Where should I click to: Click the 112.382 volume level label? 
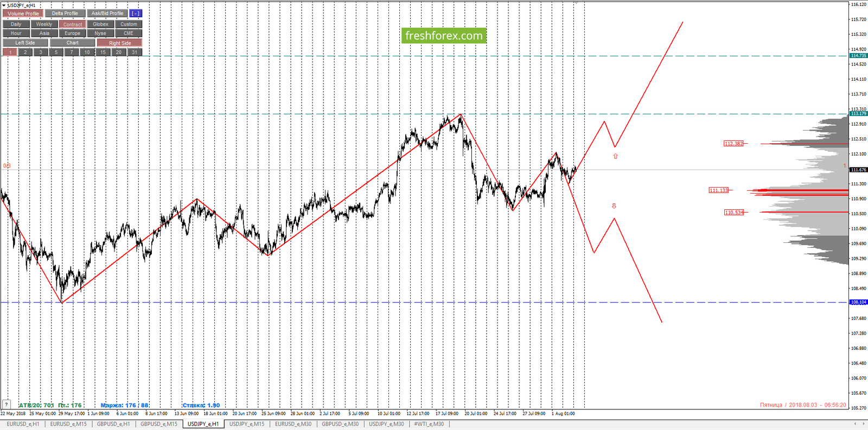[x=734, y=144]
